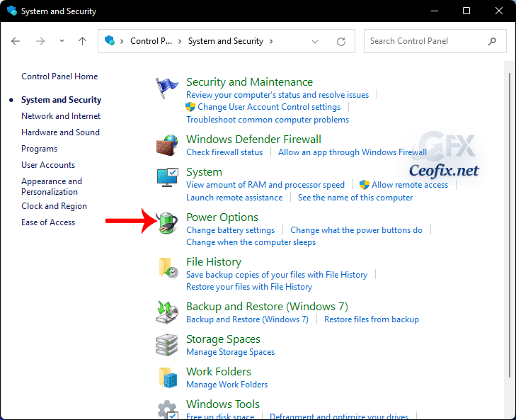The width and height of the screenshot is (516, 420).
Task: Expand chevron after System and Security breadcrumb
Action: pos(271,41)
